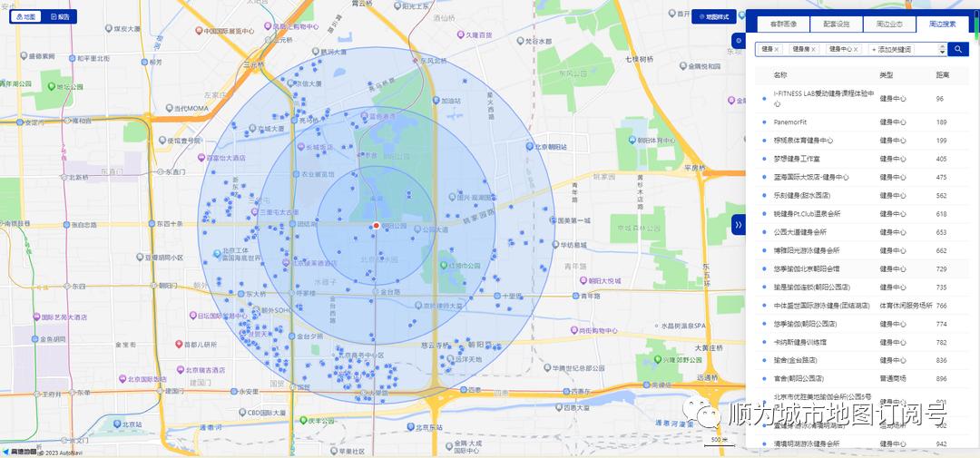Click the 距离 column header

(x=943, y=75)
